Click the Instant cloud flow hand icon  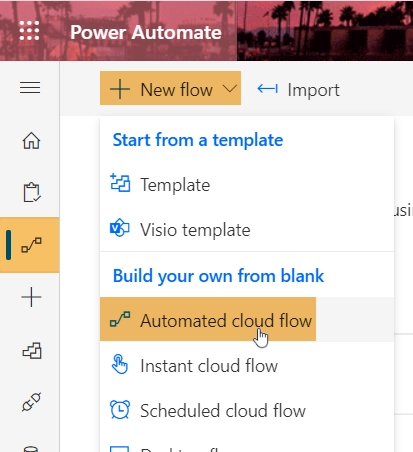click(120, 364)
